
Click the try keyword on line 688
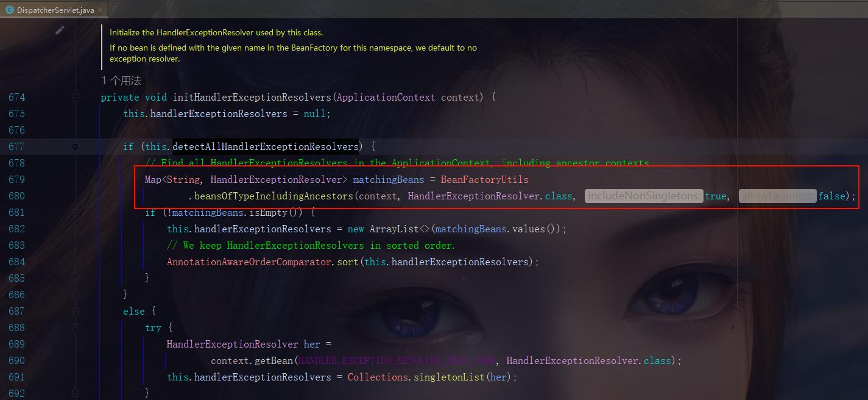pyautogui.click(x=153, y=327)
